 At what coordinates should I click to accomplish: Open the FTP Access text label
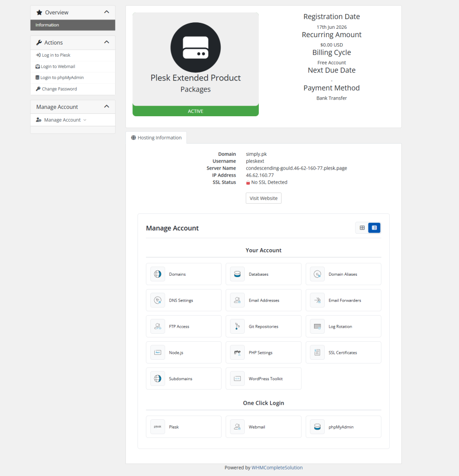pos(179,326)
